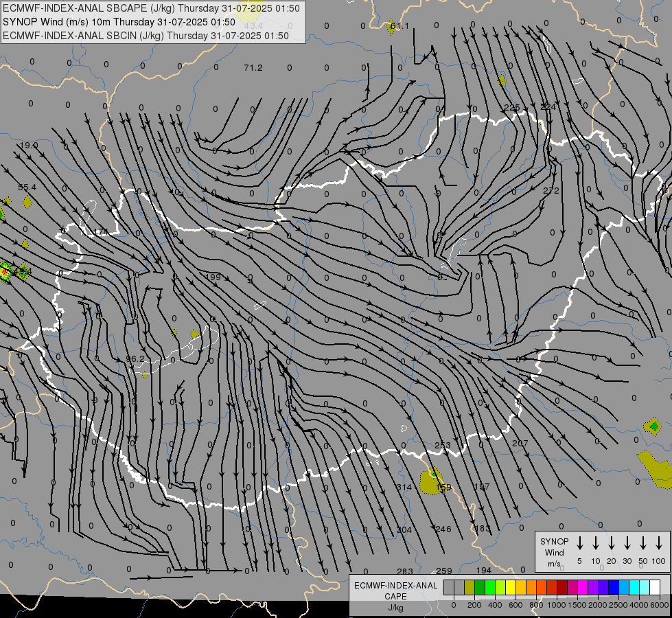Click the 'SYNOP Wind m/s' legend label

coord(554,552)
